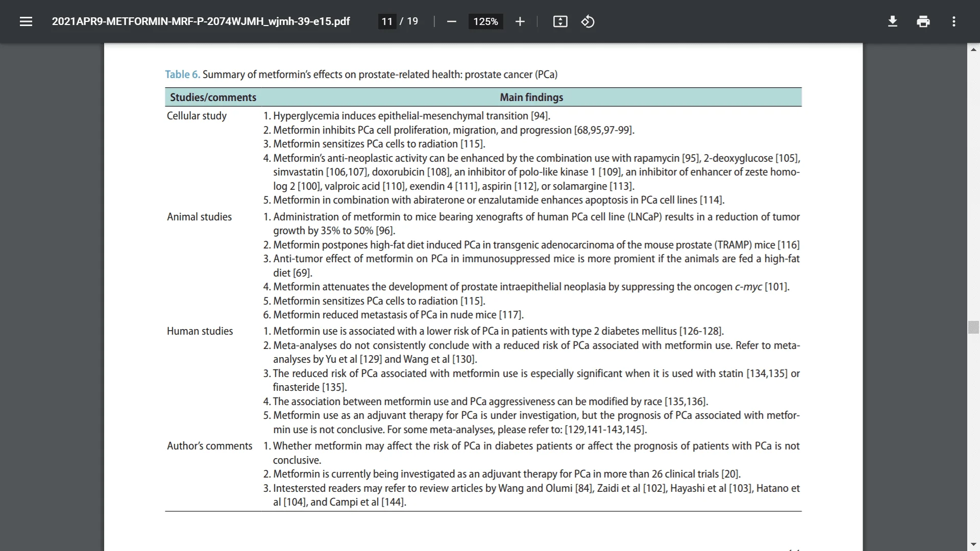Select the page number field showing 11
The image size is (980, 551).
pos(387,21)
